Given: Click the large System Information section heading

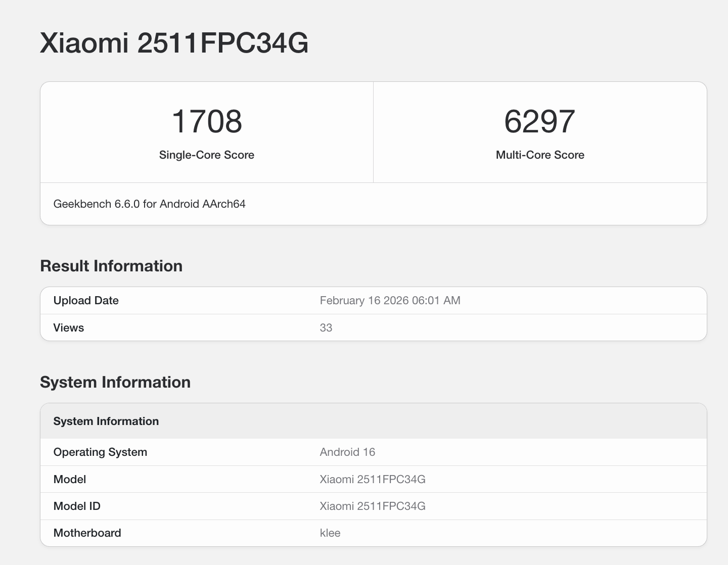Looking at the screenshot, I should (115, 382).
